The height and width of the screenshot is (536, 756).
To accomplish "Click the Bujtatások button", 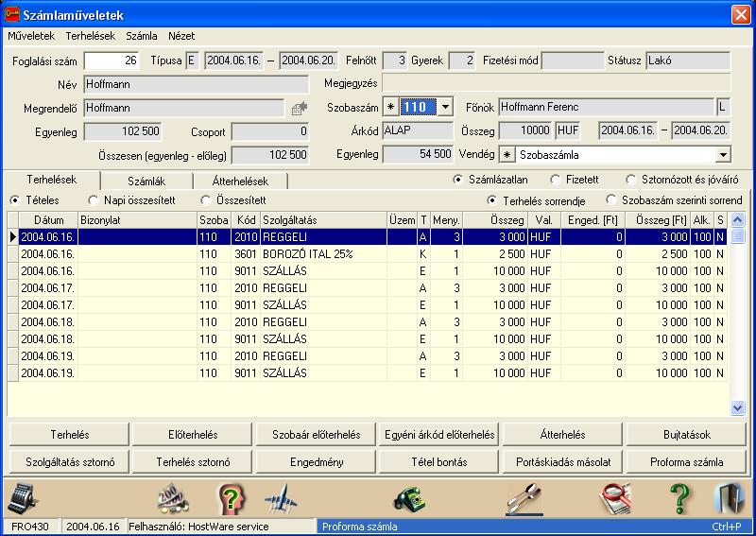I will (x=687, y=434).
